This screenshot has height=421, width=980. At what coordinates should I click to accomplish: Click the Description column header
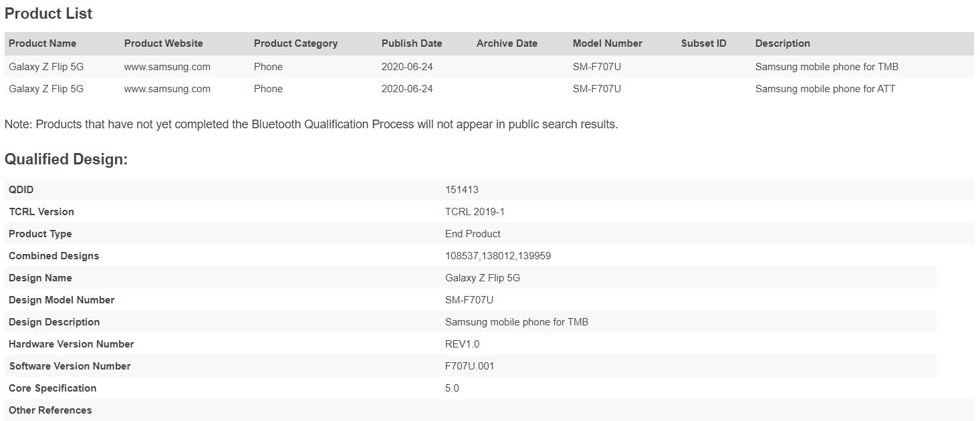(x=782, y=43)
